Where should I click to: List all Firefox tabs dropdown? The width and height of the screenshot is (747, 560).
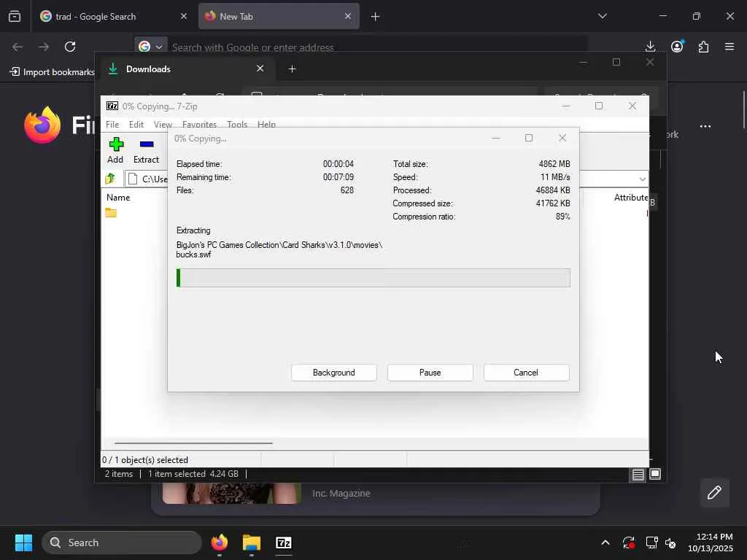[x=602, y=16]
